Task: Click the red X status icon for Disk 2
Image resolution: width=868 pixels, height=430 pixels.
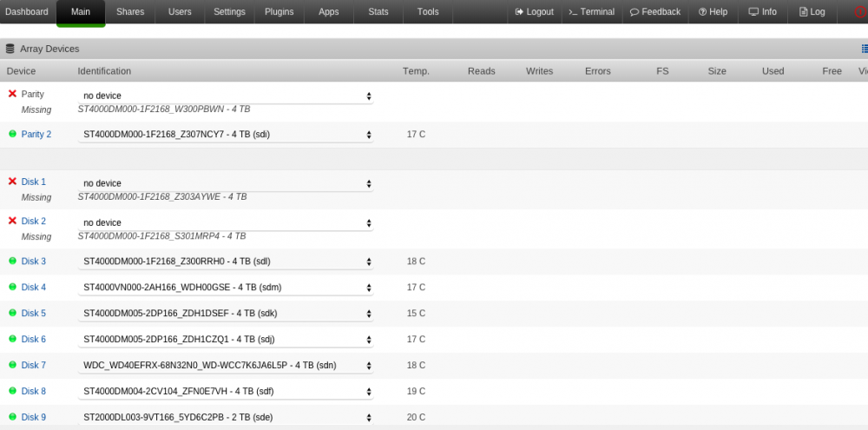Action: (x=12, y=221)
